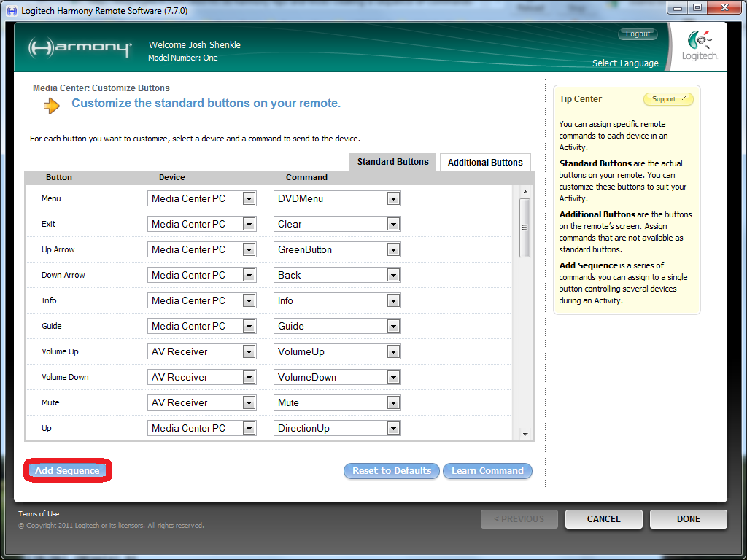Expand Command dropdown showing VolumeUp
747x560 pixels.
coord(337,351)
